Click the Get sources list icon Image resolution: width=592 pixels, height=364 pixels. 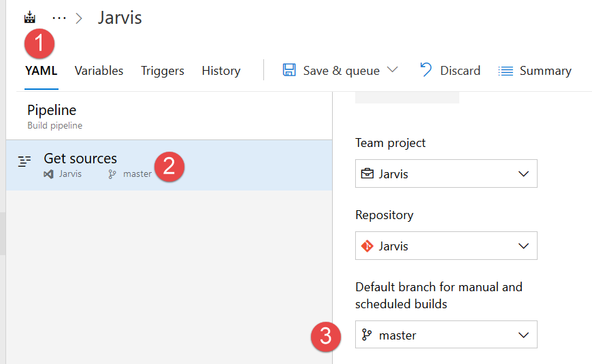click(24, 161)
